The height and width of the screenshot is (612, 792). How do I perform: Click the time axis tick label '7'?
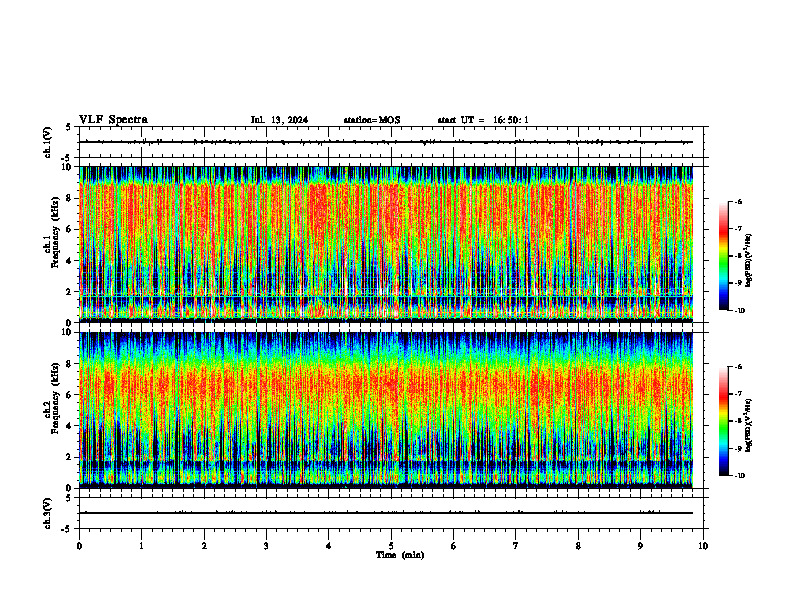[516, 546]
